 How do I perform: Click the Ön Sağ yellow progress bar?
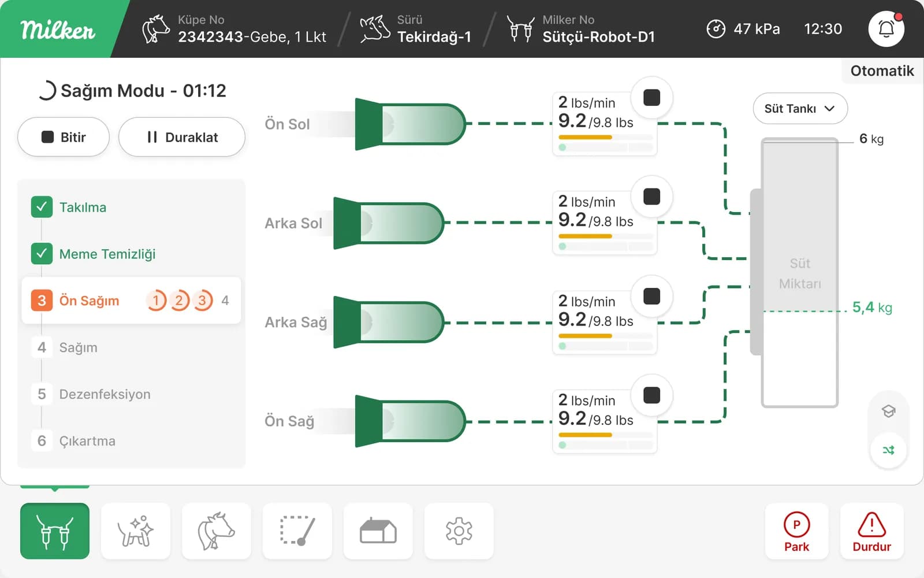tap(585, 435)
